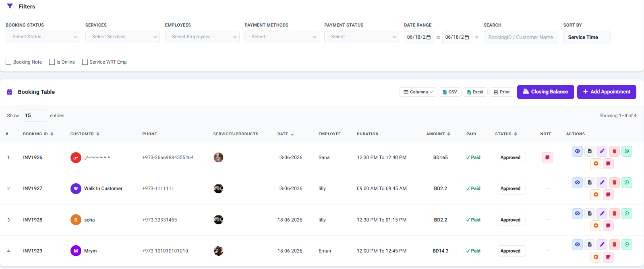Open the Closing Balance button
The image size is (644, 269).
click(x=545, y=92)
